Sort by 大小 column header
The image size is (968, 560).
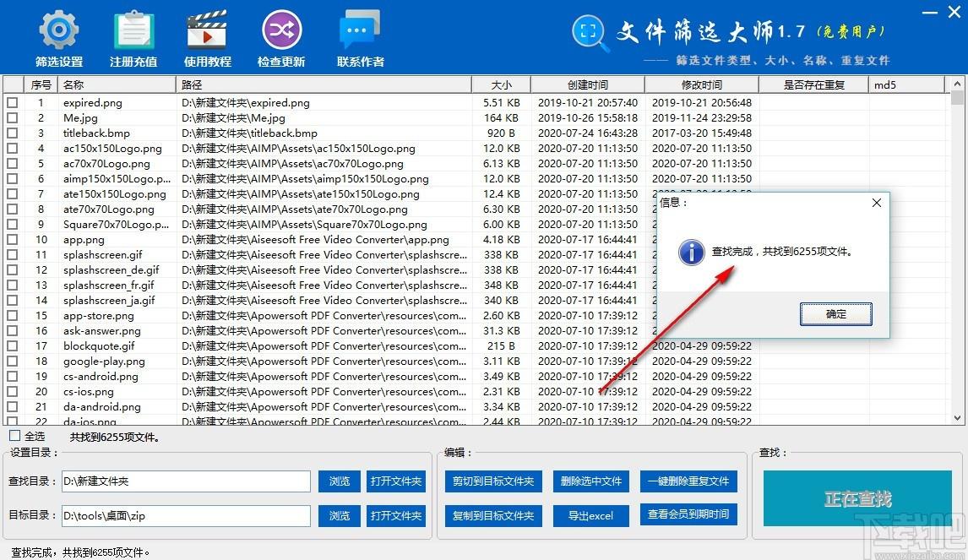click(501, 84)
